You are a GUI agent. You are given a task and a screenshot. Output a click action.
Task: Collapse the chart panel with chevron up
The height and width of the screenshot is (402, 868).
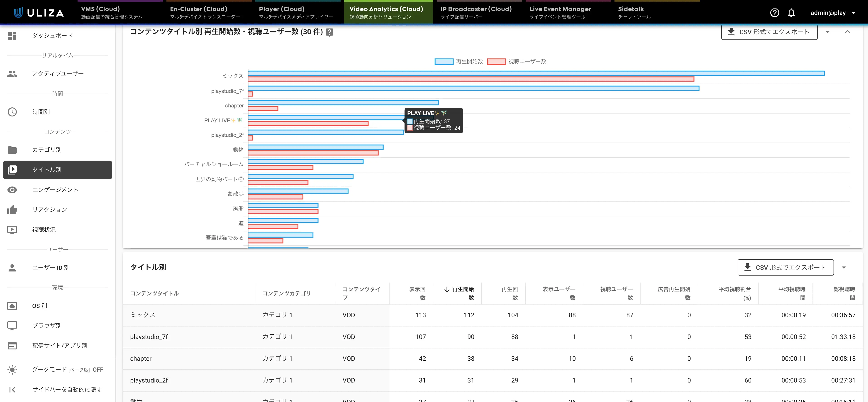click(x=847, y=32)
